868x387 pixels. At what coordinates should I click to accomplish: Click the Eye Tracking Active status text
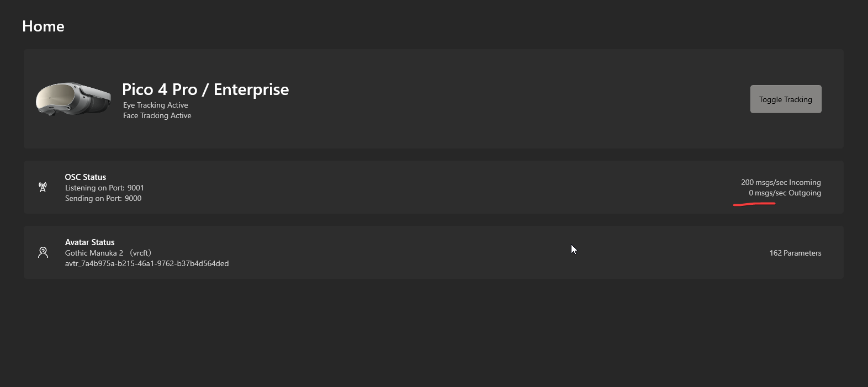click(155, 105)
